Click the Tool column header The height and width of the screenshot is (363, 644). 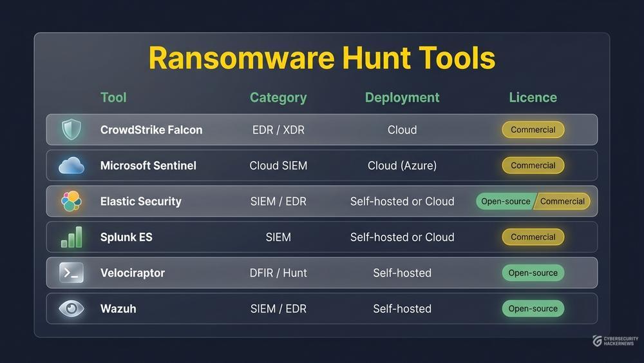click(113, 97)
